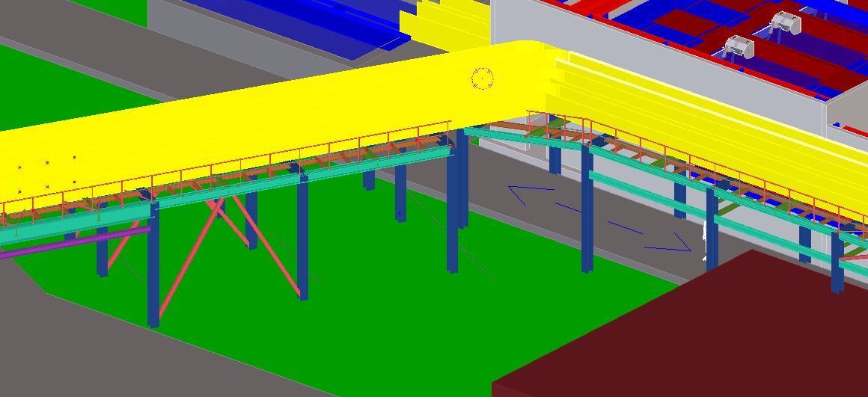Screen dimensions: 868x397
Task: Select the white human figure beside blue column
Action: click(705, 241)
